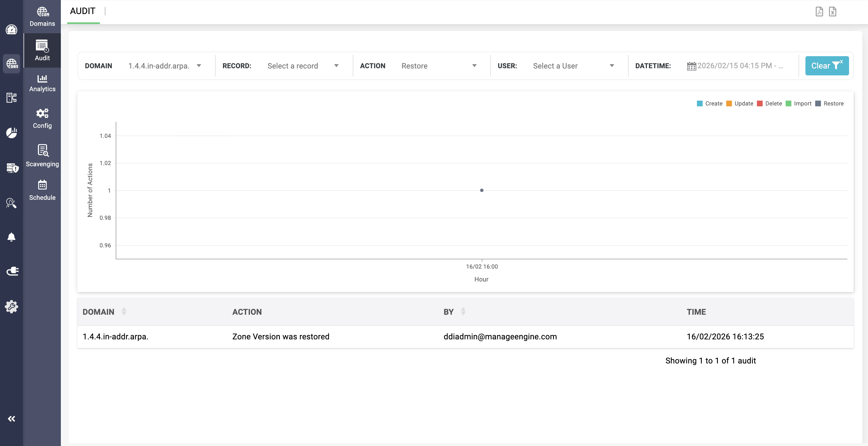Click the Update orange legend swatch
This screenshot has height=446, width=868.
[729, 104]
